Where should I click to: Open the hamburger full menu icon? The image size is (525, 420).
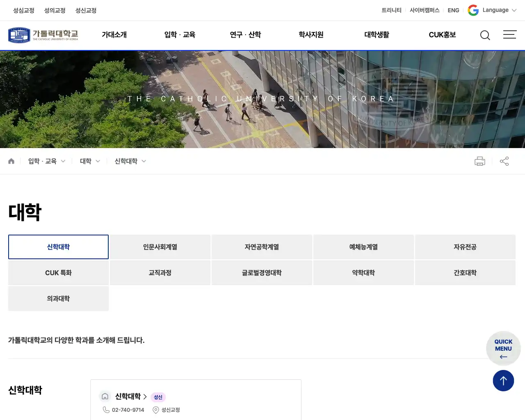(x=510, y=34)
